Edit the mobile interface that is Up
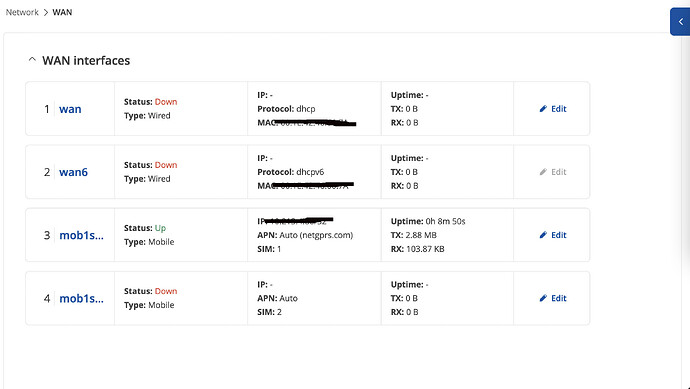This screenshot has height=389, width=690. (553, 235)
